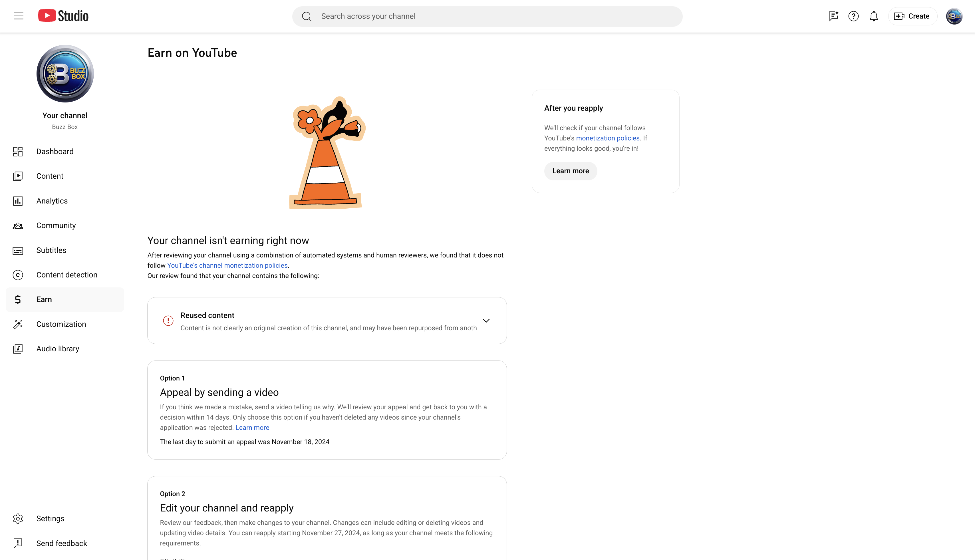Click the Your channel label under avatar

(65, 115)
